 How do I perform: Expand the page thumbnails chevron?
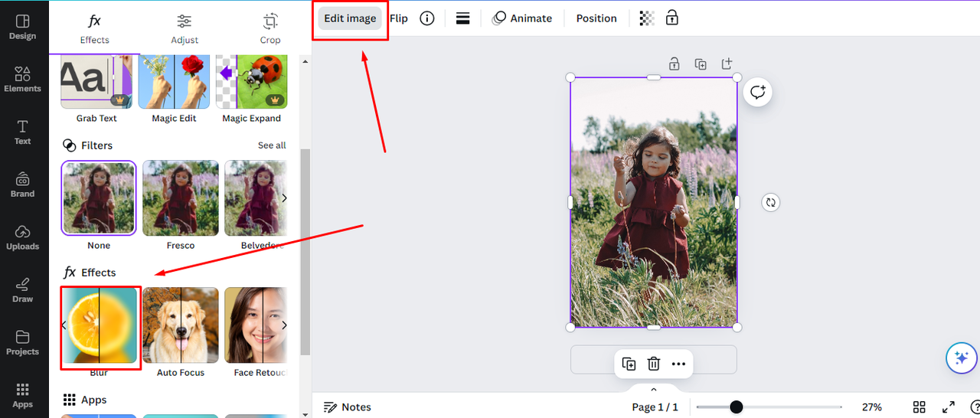pyautogui.click(x=654, y=390)
